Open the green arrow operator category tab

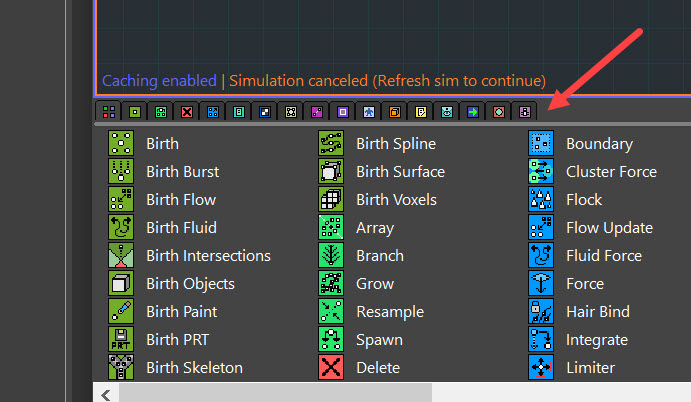[473, 112]
